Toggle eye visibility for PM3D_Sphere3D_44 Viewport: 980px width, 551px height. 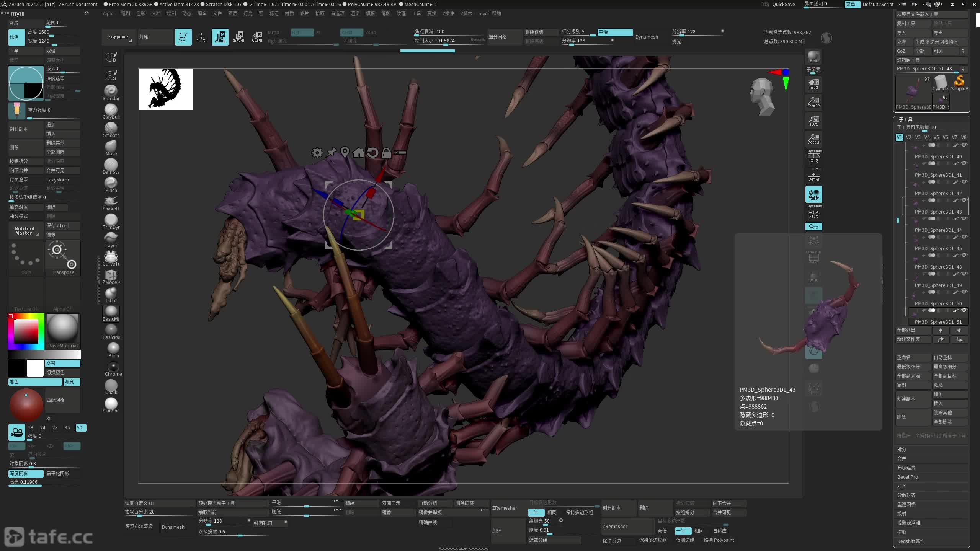pyautogui.click(x=964, y=219)
